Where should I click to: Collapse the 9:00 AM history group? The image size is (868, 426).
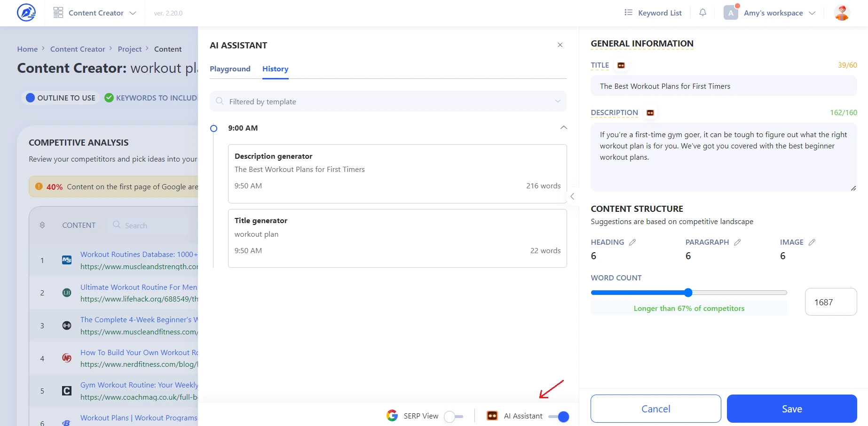tap(563, 128)
